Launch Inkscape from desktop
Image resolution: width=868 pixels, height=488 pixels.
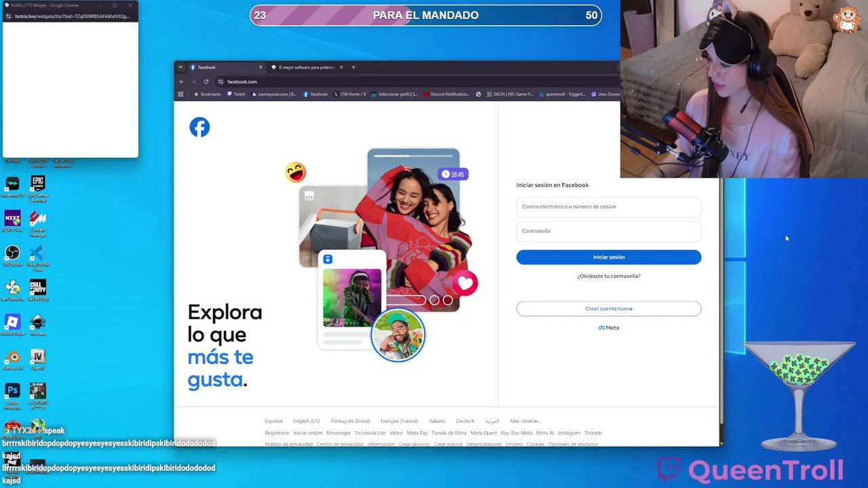click(38, 325)
